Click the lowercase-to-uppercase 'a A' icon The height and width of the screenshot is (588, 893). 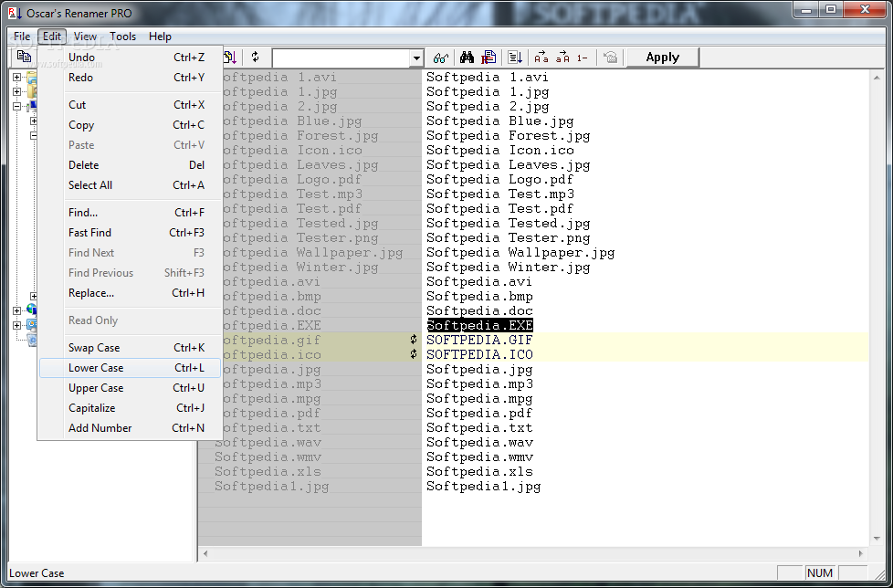click(562, 57)
